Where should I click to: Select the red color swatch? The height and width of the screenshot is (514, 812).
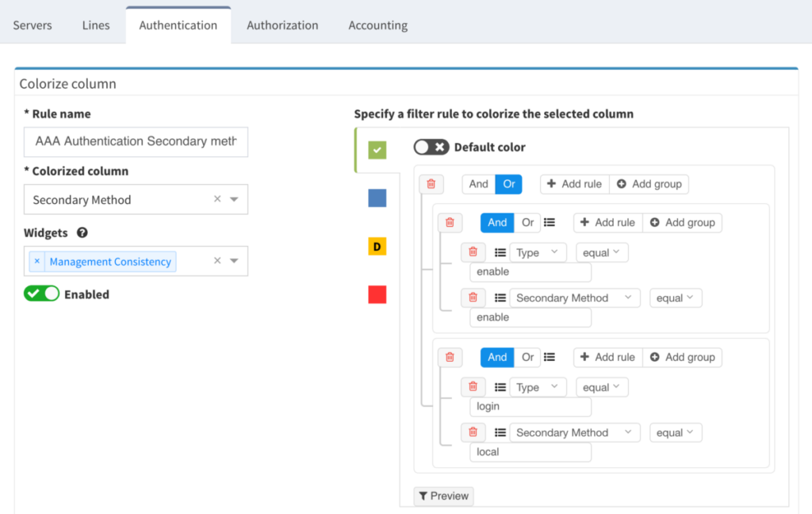click(376, 294)
